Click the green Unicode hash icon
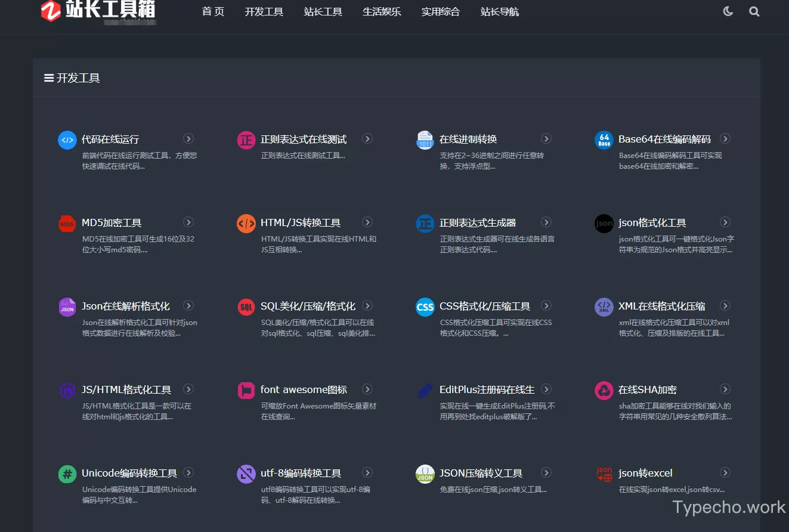The width and height of the screenshot is (789, 532). (67, 474)
